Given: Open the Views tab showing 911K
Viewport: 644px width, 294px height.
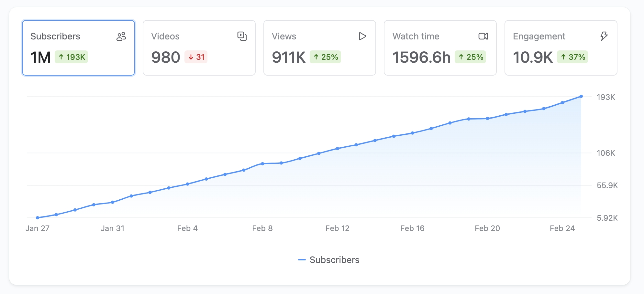Looking at the screenshot, I should click(x=320, y=48).
